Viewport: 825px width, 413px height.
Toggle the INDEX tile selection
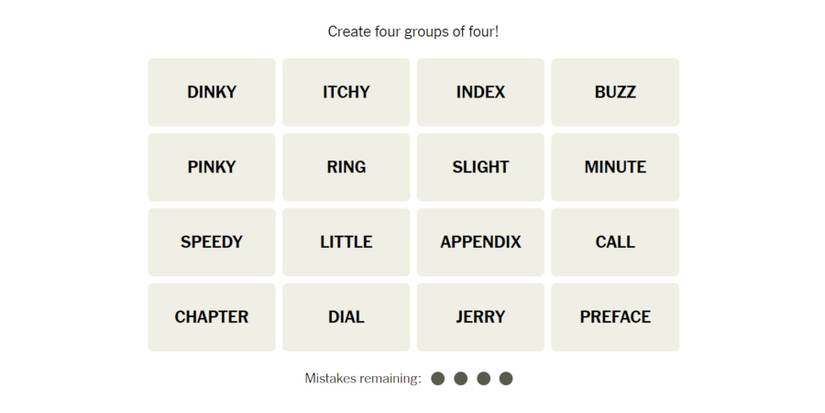[481, 92]
